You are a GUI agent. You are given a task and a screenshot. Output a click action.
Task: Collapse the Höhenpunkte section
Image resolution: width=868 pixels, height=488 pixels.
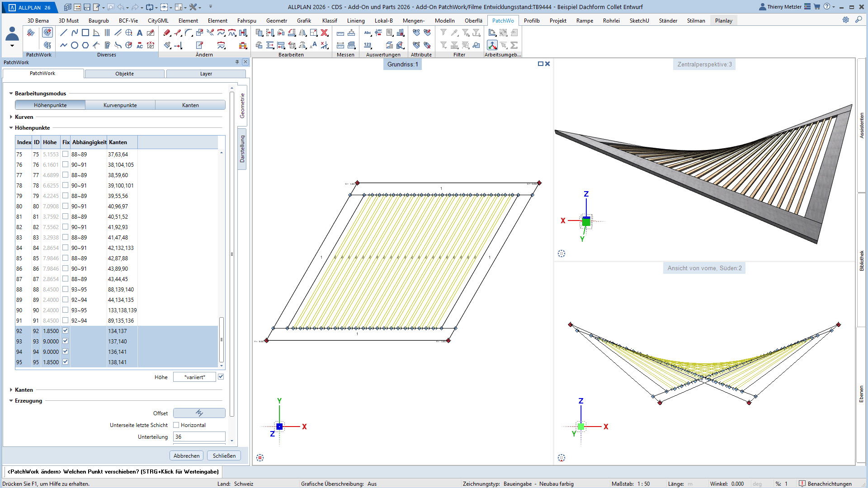pyautogui.click(x=11, y=128)
